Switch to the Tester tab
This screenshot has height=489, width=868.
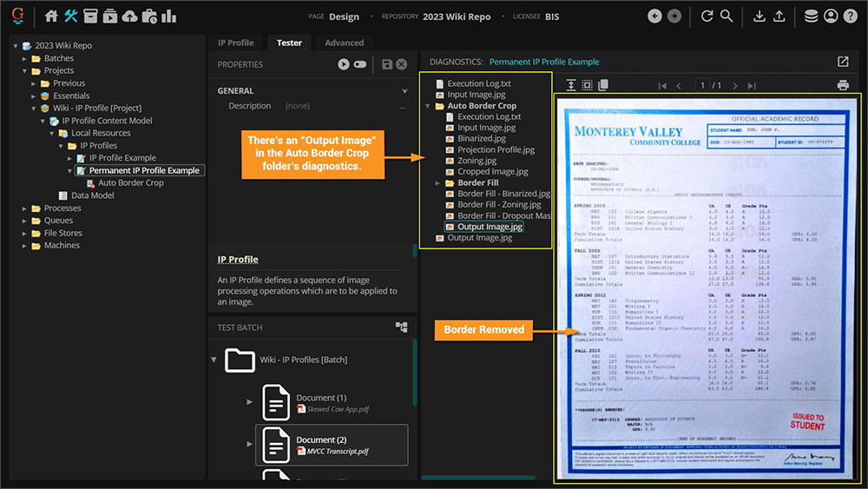tap(289, 43)
